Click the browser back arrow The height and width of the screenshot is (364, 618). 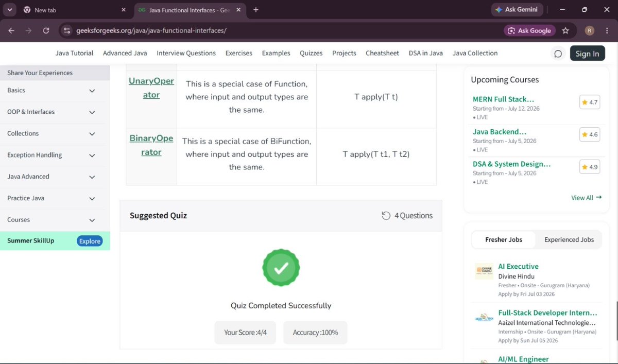(11, 30)
